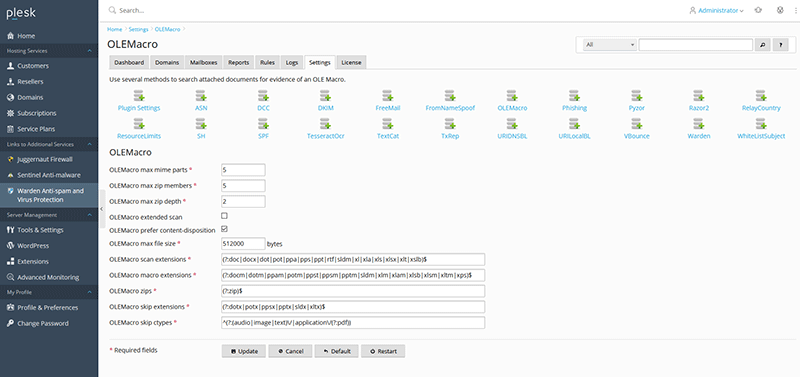Open the URIDNSBL plugin icon
The width and height of the screenshot is (800, 377).
[512, 123]
